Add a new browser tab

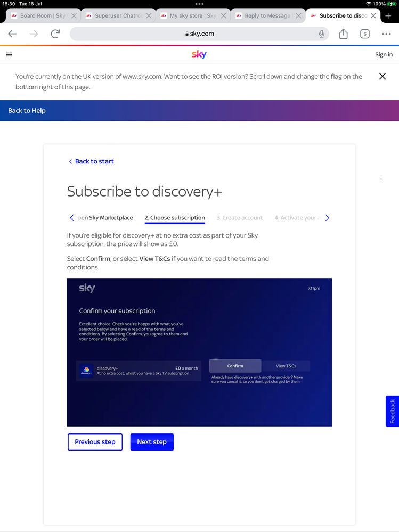click(388, 15)
